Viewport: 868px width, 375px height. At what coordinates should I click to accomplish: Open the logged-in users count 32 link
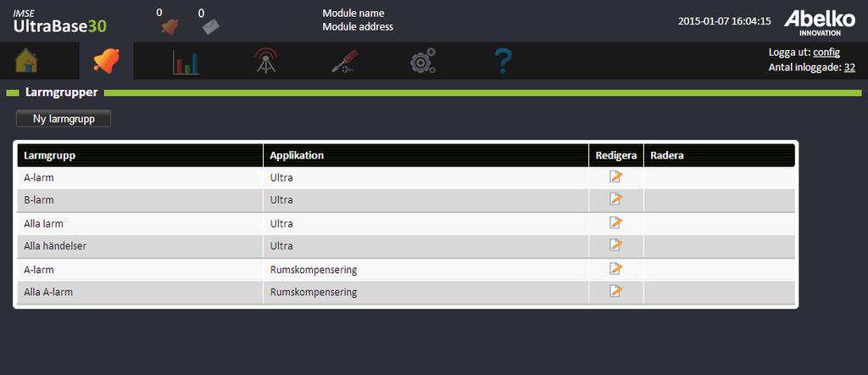coord(849,68)
